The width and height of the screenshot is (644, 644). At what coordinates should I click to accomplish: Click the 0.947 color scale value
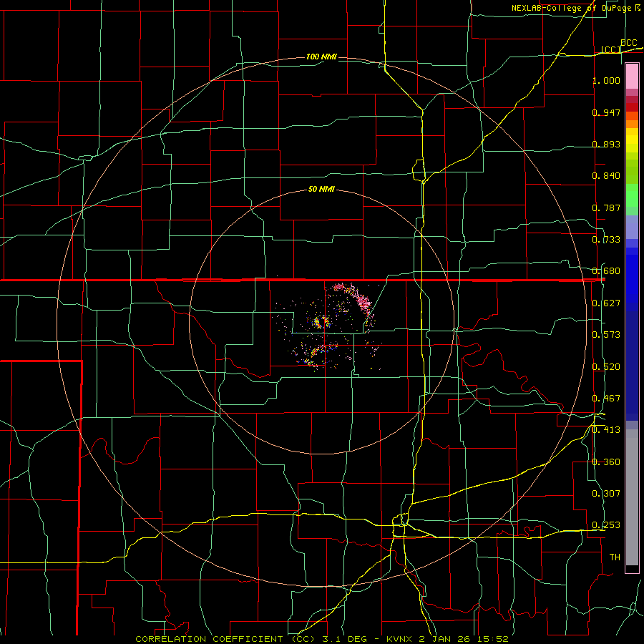[x=606, y=112]
